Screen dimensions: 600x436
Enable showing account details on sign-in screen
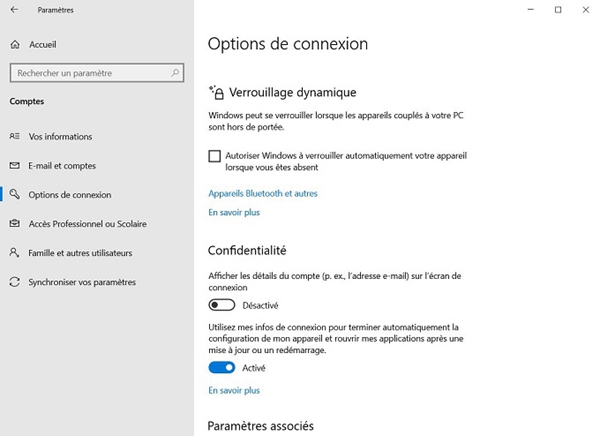click(222, 305)
